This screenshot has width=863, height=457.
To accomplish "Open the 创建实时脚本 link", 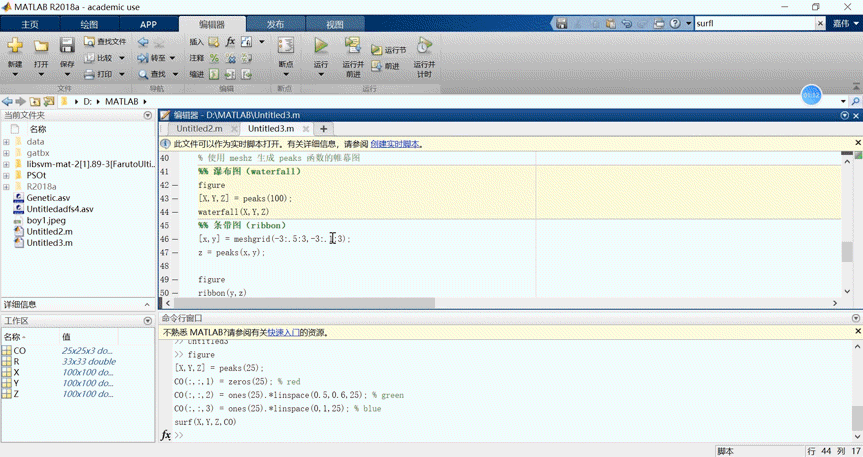I will click(396, 144).
